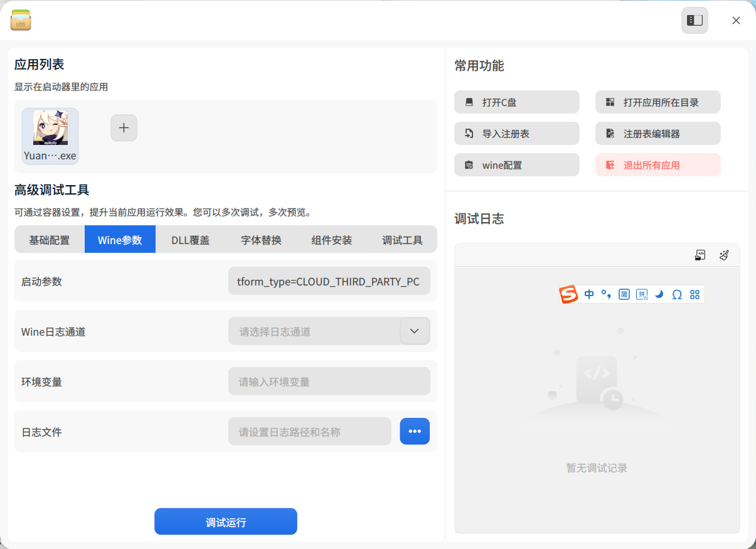This screenshot has width=756, height=549.
Task: Clear debug log broom icon
Action: 724,255
